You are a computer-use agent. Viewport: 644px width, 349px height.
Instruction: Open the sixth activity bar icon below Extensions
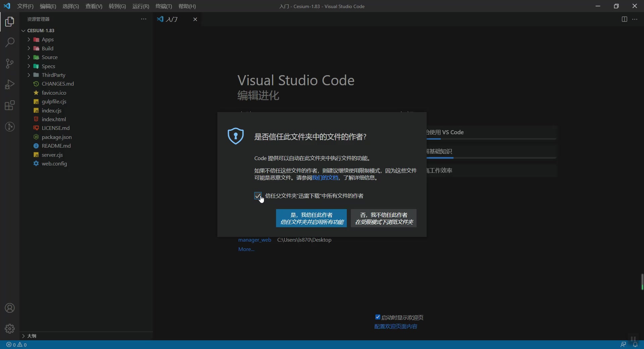(10, 127)
